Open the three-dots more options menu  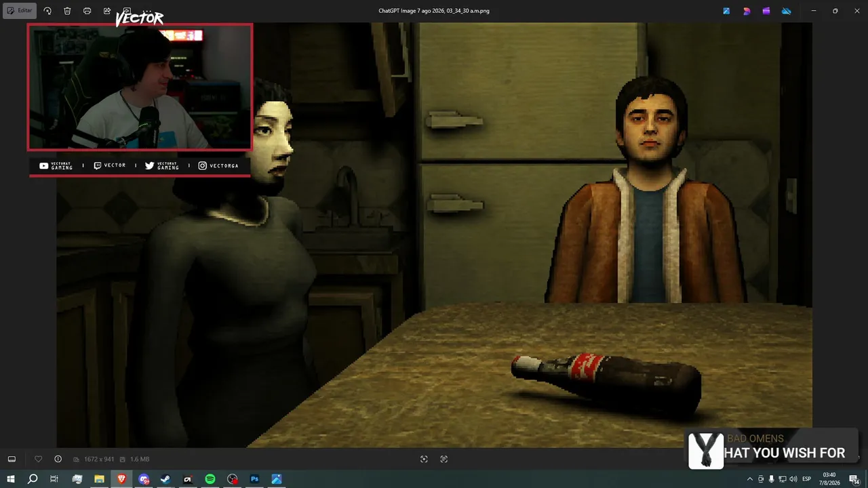(x=146, y=11)
